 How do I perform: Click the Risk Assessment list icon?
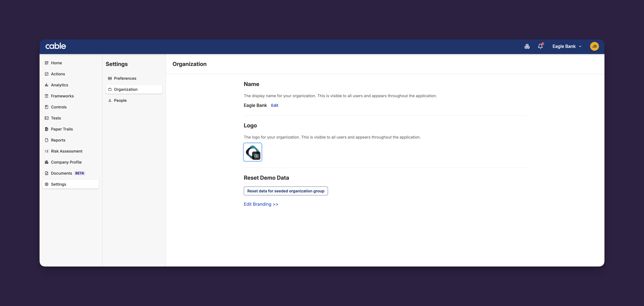[x=47, y=151]
